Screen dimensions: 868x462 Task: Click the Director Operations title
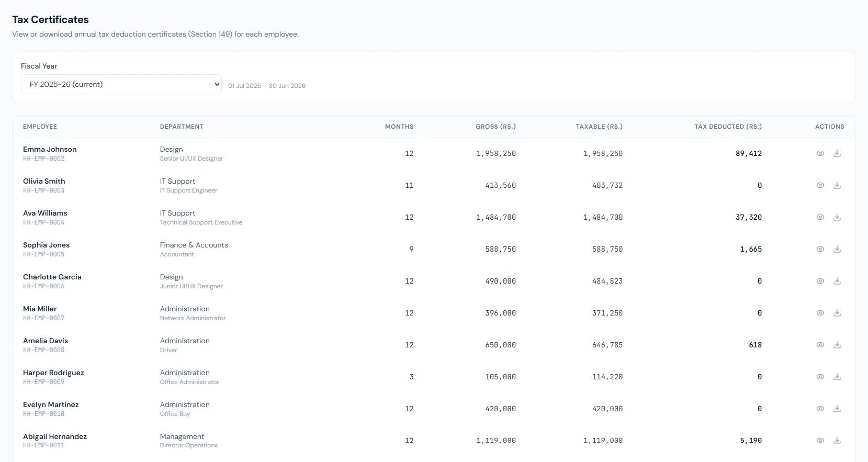pyautogui.click(x=189, y=445)
